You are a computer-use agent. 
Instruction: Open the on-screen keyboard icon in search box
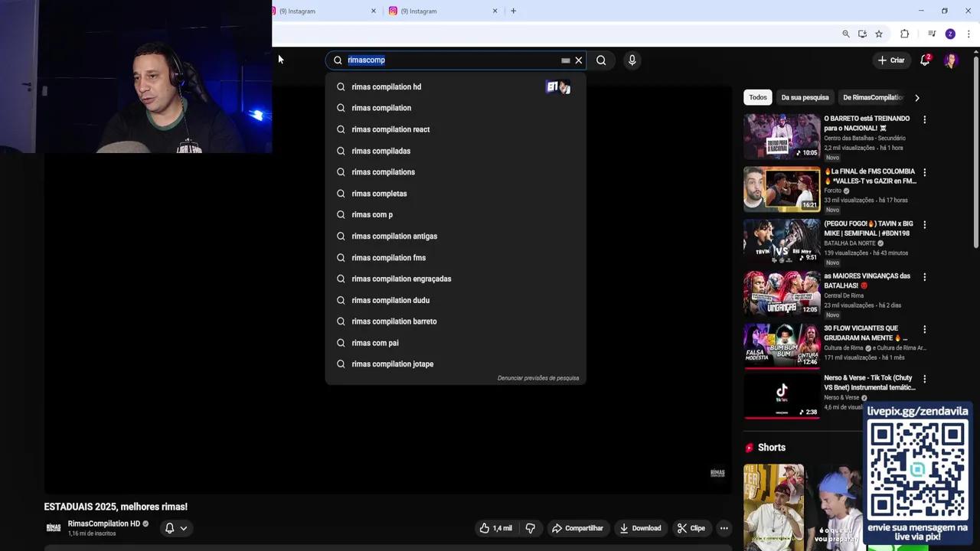[x=565, y=60]
